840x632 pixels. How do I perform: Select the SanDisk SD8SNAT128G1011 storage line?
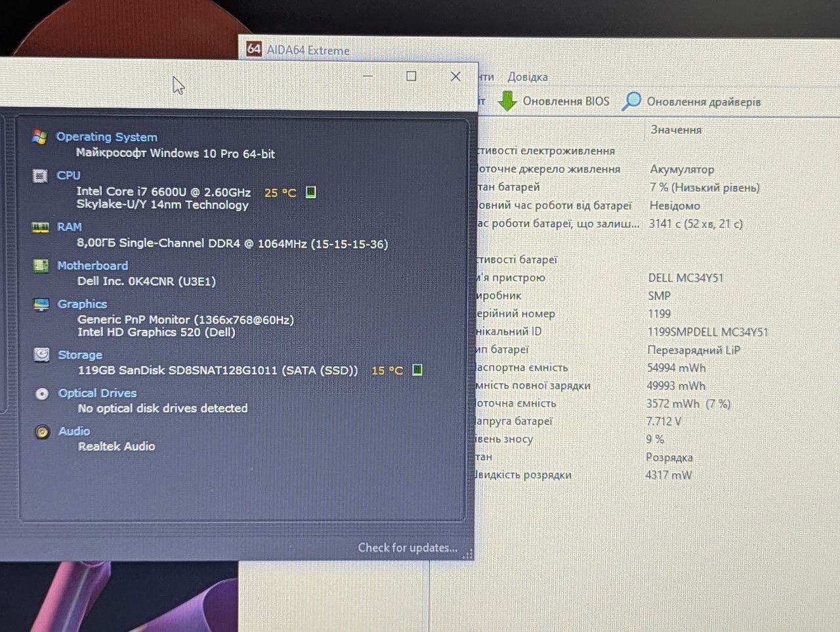218,370
